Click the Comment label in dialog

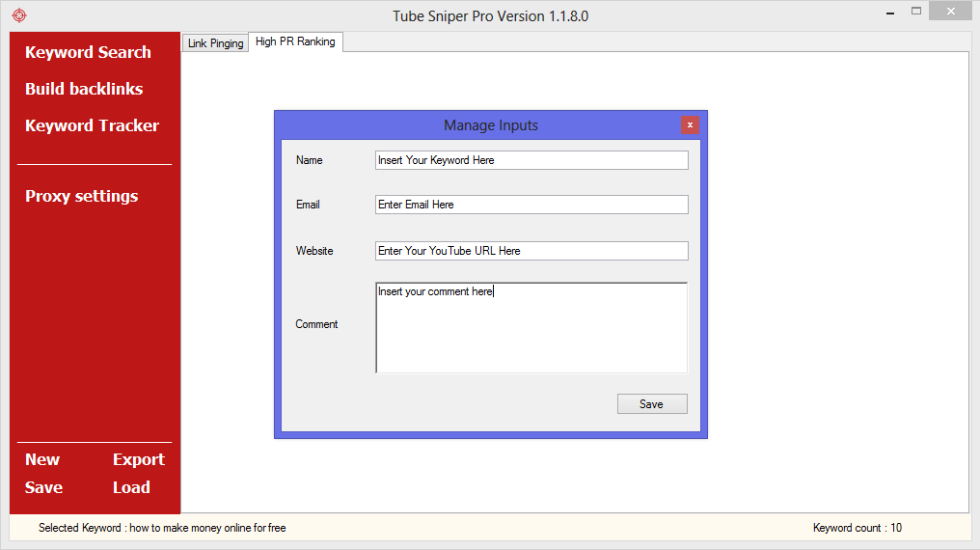(x=316, y=324)
